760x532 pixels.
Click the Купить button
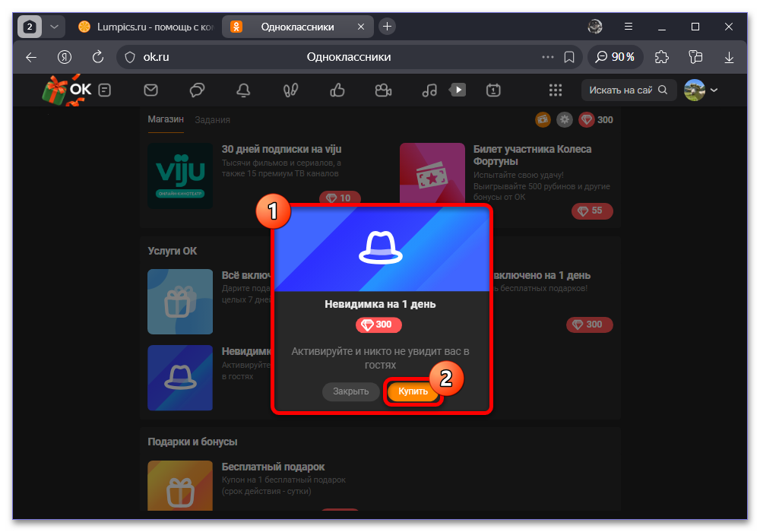point(413,391)
